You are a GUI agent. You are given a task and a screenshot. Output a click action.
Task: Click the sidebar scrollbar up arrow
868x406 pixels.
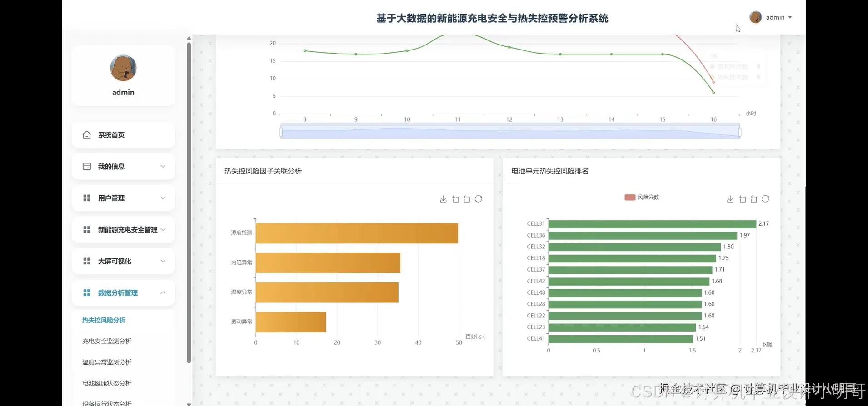coord(189,38)
